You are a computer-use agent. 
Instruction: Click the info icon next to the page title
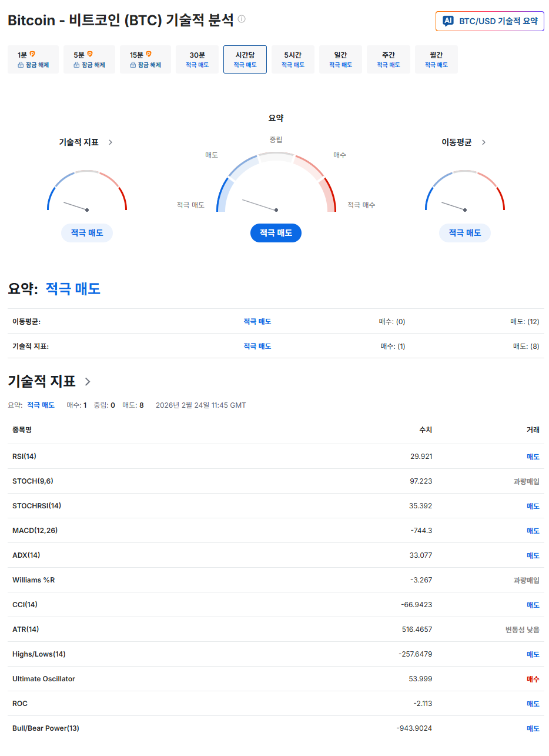click(242, 19)
